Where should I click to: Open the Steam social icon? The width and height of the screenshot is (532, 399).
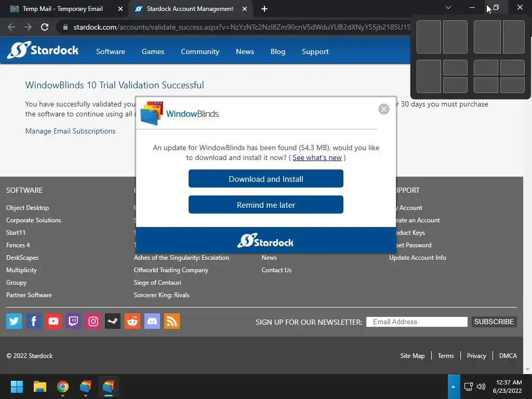click(113, 321)
